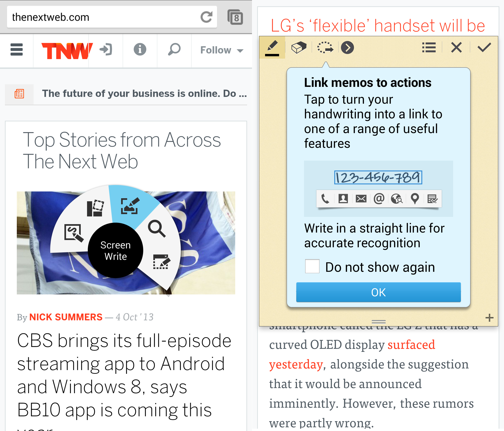Choose the lasso selection tool
Screen dimensions: 504x431
[325, 47]
